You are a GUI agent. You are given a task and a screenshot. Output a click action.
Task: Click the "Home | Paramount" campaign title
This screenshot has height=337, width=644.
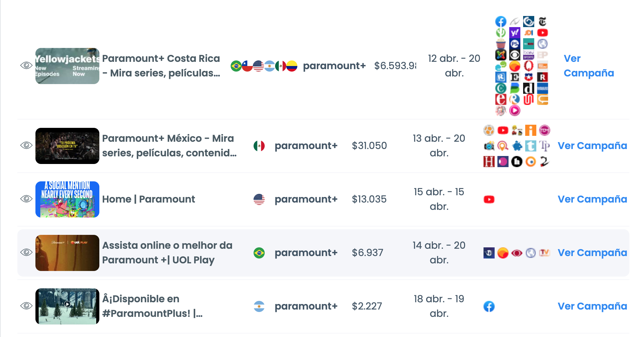pos(149,199)
